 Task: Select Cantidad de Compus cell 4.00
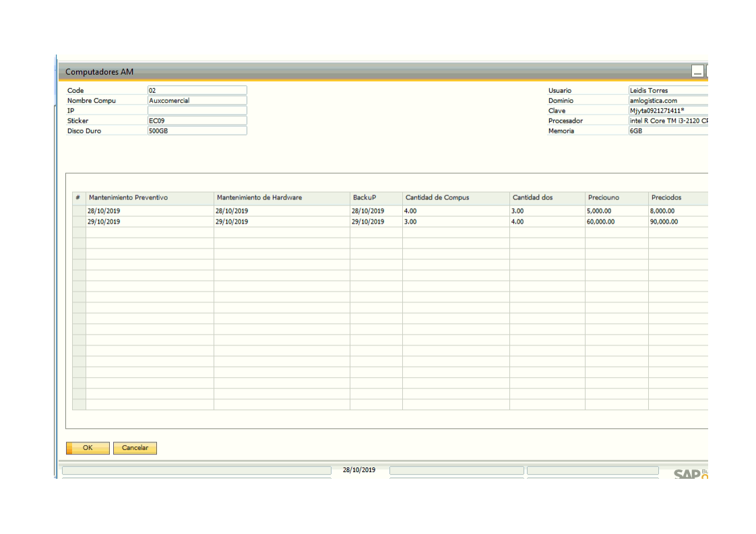(456, 211)
